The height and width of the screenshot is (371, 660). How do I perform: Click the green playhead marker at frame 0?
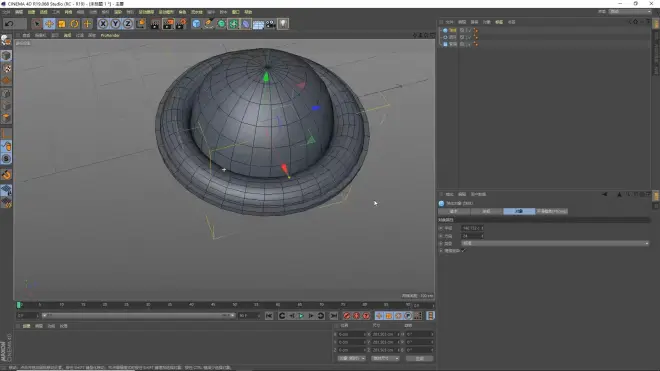[19, 305]
